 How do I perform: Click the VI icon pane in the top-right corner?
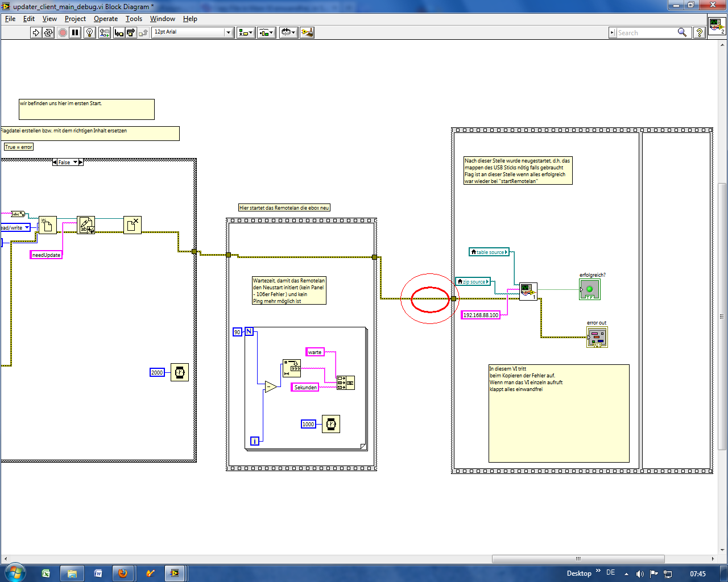(717, 26)
